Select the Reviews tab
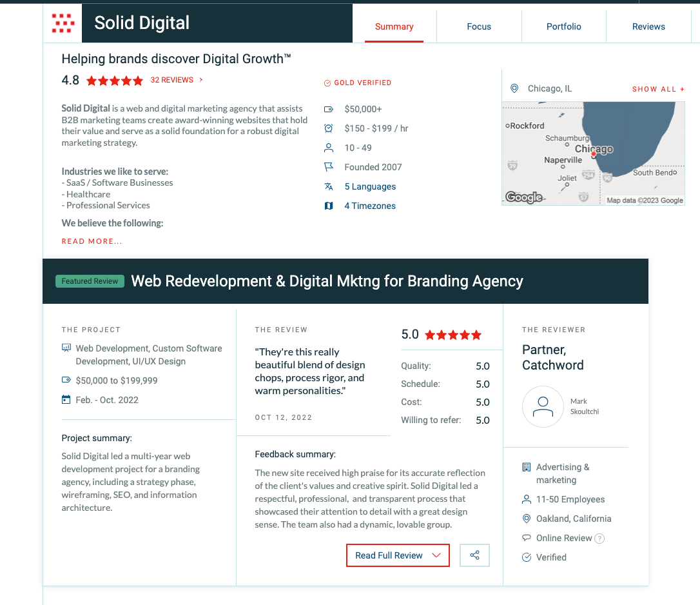 tap(648, 27)
